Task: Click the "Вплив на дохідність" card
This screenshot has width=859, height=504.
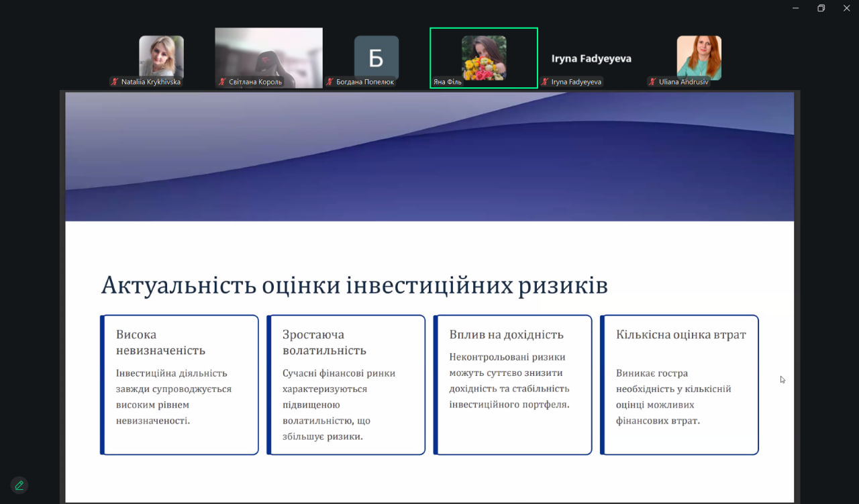Action: [513, 385]
